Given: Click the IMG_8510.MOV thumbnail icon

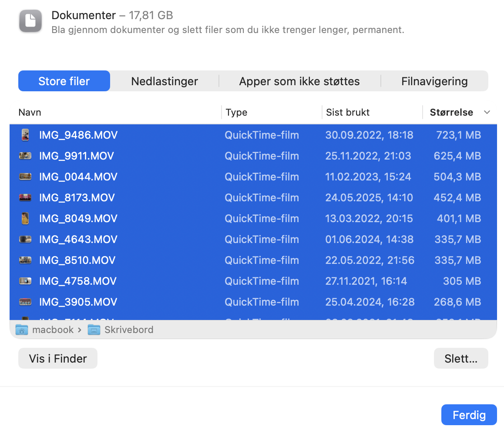Looking at the screenshot, I should click(25, 260).
